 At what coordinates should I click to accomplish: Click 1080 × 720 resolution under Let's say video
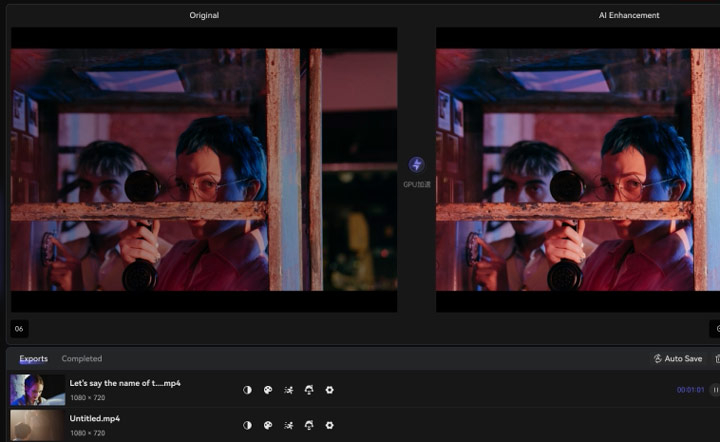click(88, 397)
